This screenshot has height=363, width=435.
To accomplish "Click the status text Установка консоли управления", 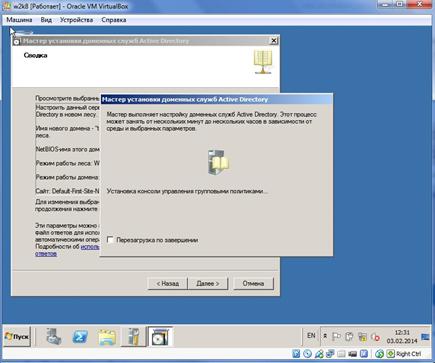I will [x=187, y=191].
